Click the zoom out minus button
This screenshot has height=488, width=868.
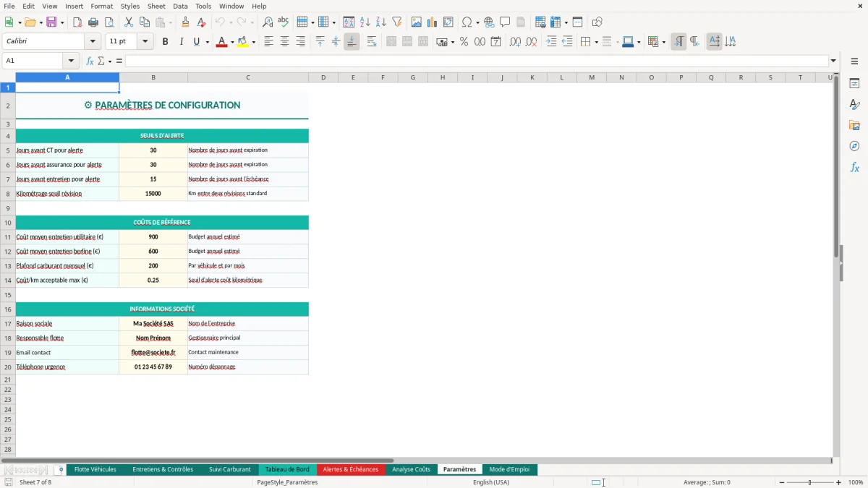pos(782,482)
